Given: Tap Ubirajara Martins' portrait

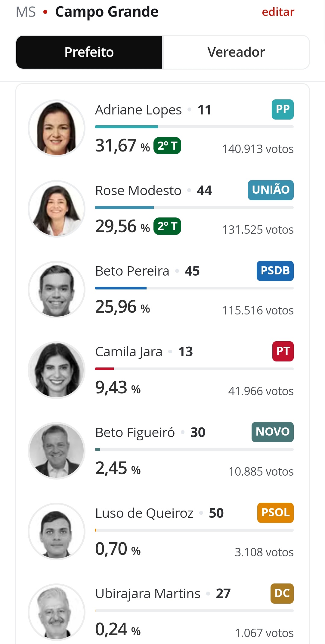Looking at the screenshot, I should coord(57,612).
